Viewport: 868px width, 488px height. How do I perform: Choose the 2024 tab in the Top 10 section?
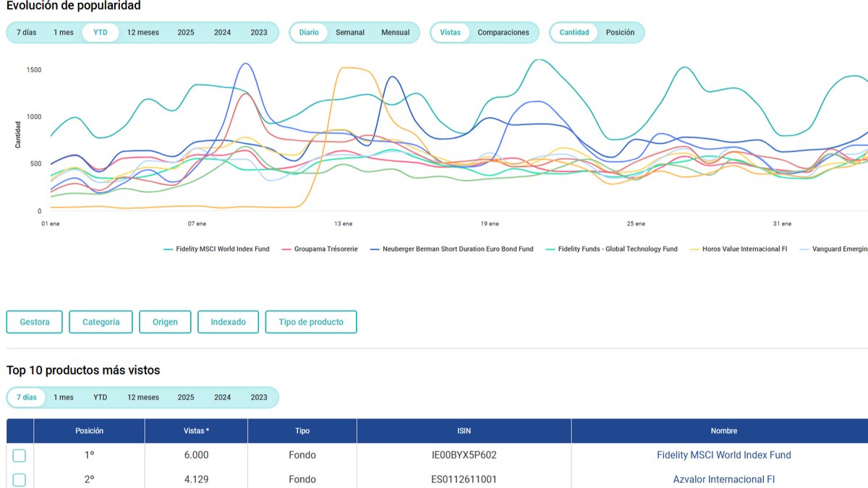click(223, 398)
